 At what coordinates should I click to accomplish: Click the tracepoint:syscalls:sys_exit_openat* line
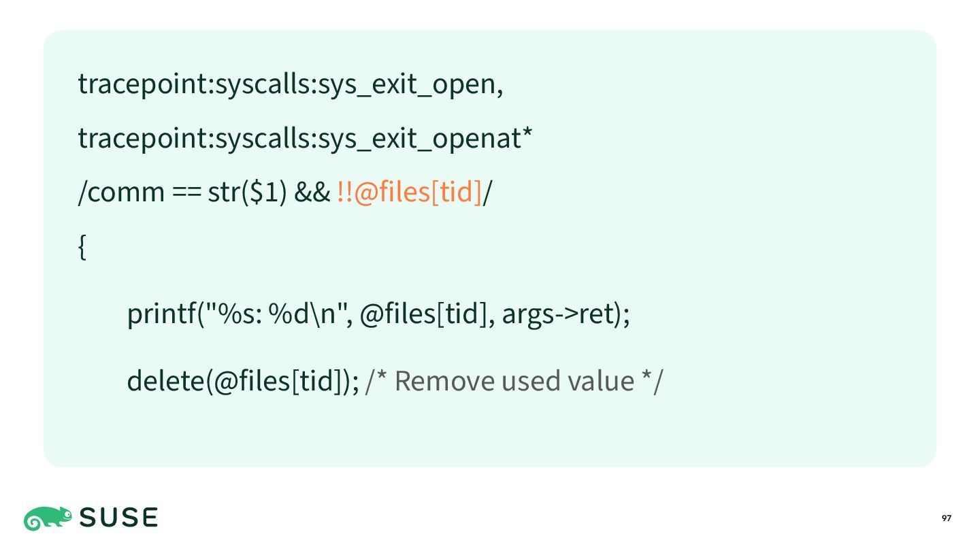coord(305,138)
